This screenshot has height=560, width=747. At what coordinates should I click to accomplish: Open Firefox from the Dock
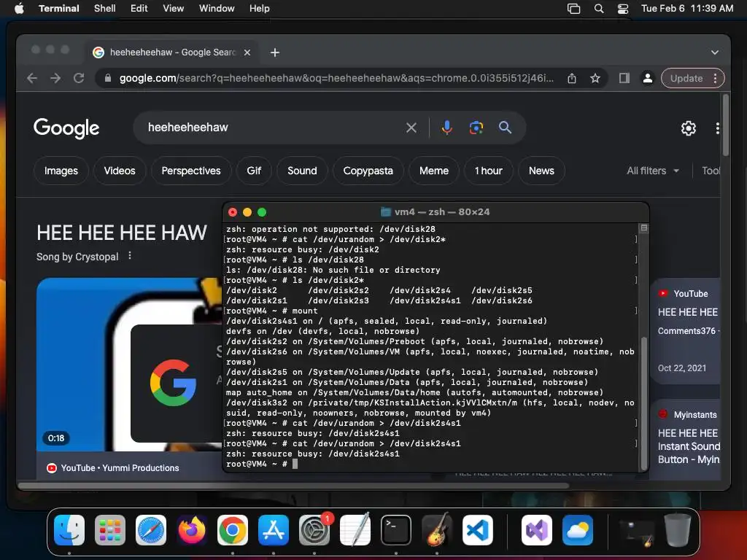click(192, 530)
